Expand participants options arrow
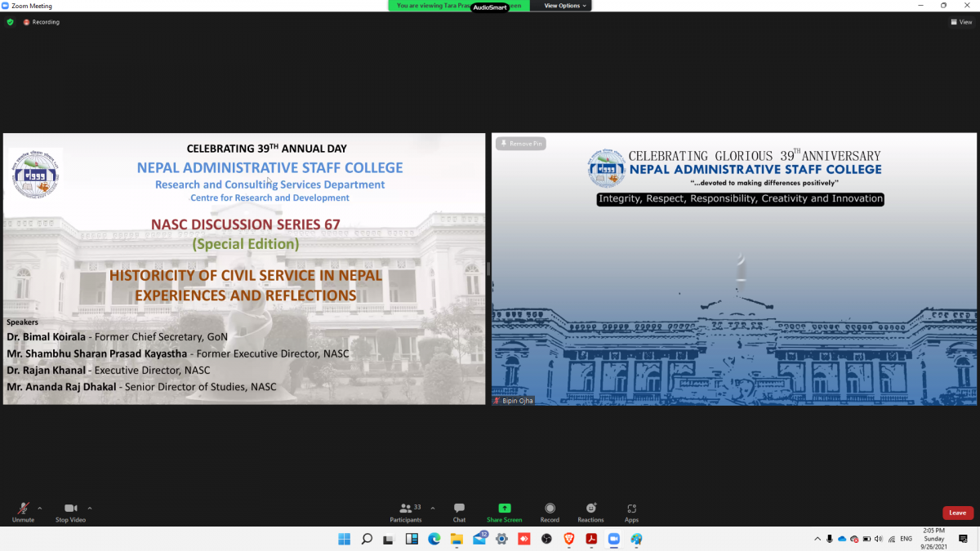The height and width of the screenshot is (551, 980). (433, 508)
